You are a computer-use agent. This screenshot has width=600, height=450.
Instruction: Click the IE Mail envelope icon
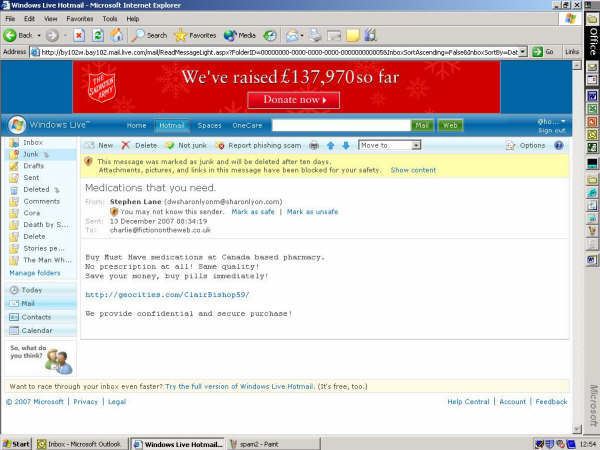pyautogui.click(x=293, y=36)
